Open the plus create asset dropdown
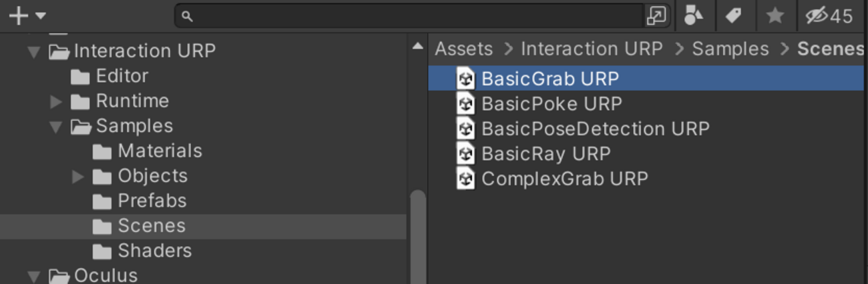Screen dimensions: 868x284 point(27,15)
